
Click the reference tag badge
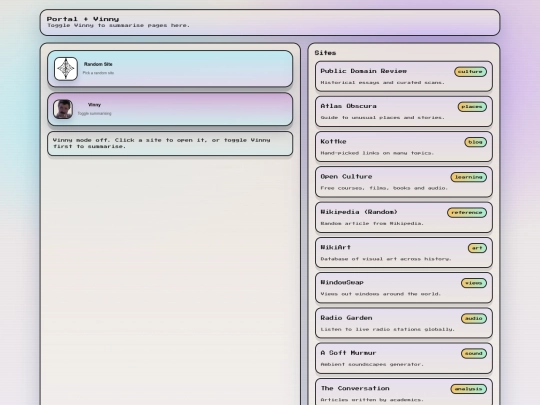(x=467, y=212)
